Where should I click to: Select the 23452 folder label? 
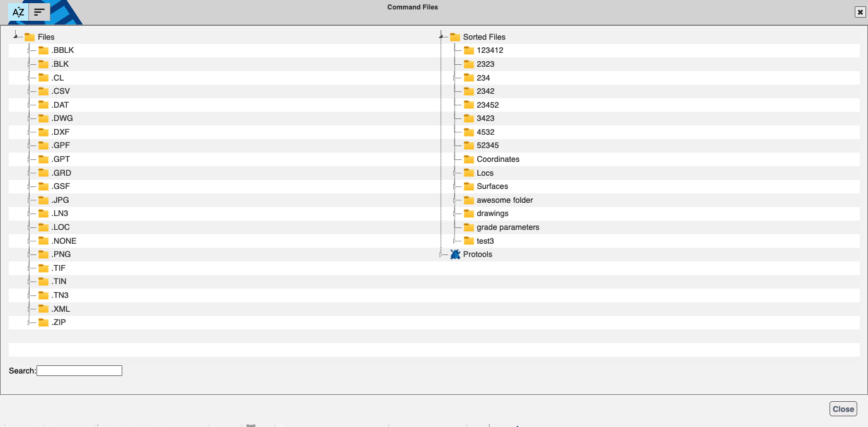tap(488, 105)
